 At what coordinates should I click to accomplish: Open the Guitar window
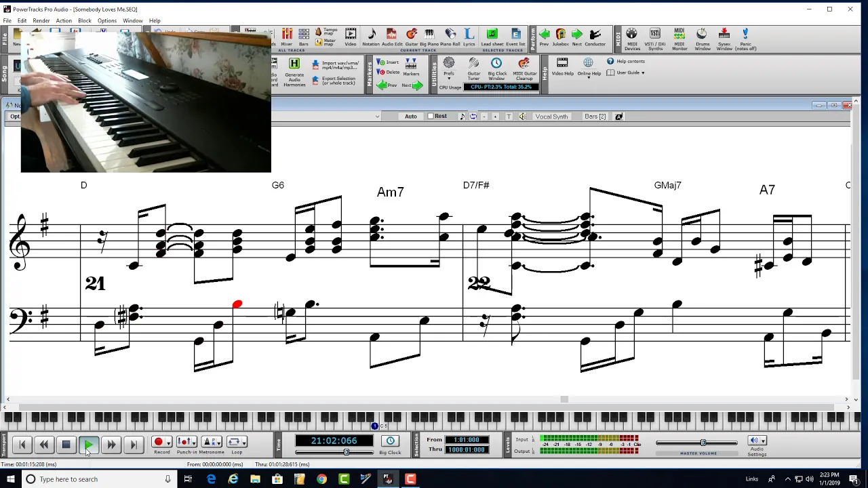(412, 37)
